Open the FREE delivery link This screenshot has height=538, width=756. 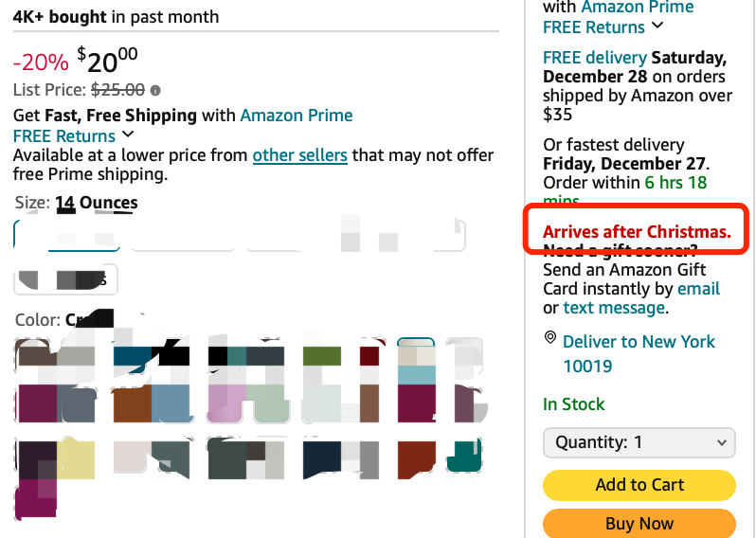click(x=595, y=58)
